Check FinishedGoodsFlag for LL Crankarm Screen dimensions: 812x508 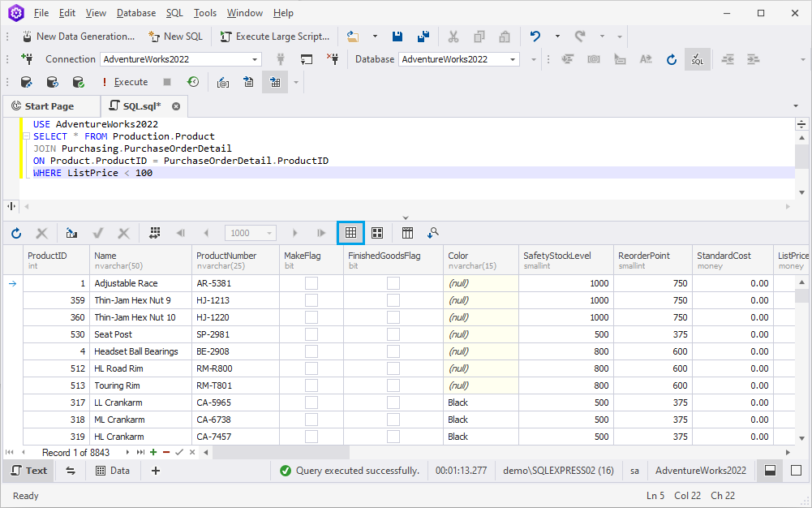(x=393, y=403)
